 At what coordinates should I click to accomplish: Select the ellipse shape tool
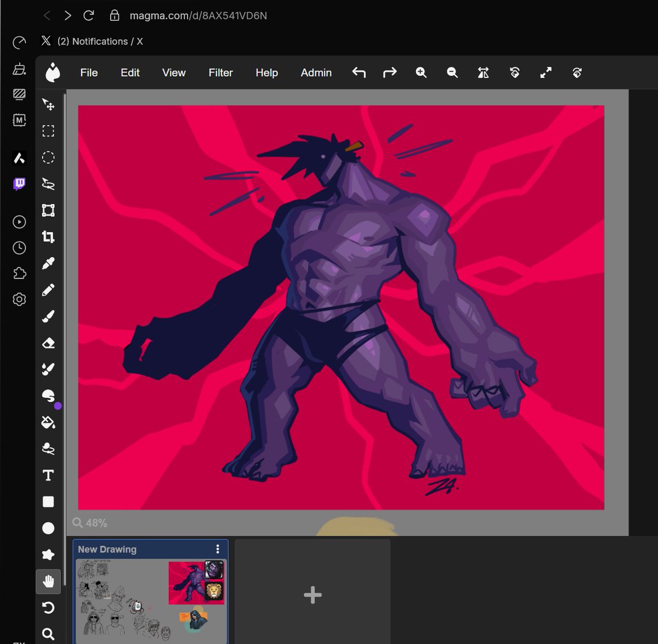tap(48, 528)
